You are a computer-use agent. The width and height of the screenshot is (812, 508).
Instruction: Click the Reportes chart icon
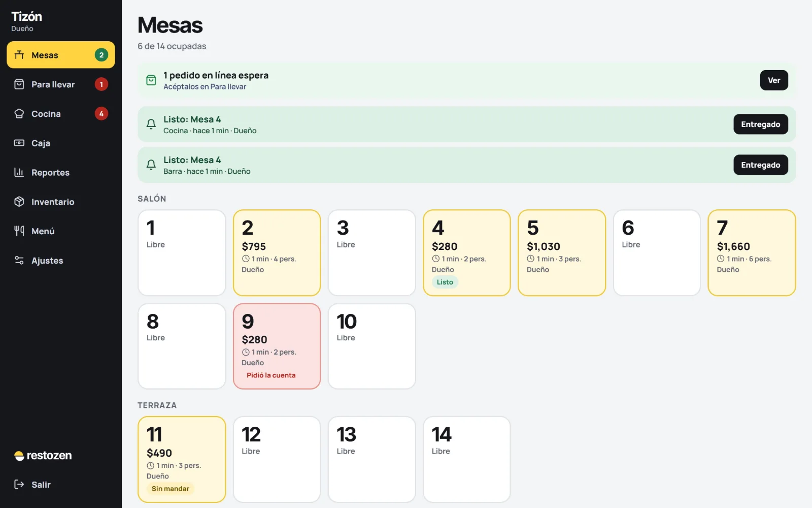click(x=19, y=172)
